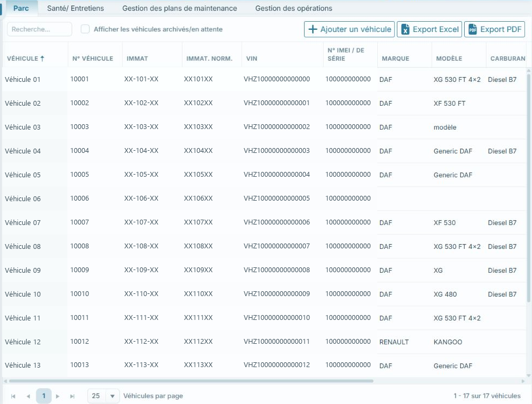Click the Véhicule 06 cell
This screenshot has height=404, width=532.
click(x=23, y=199)
